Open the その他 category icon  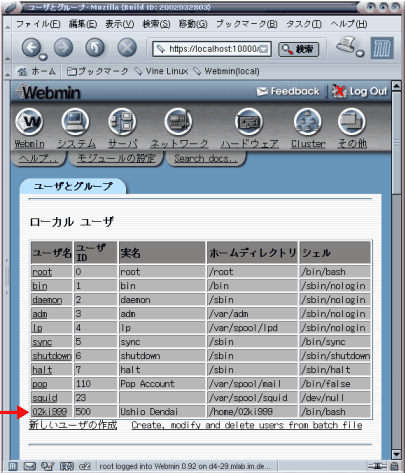pyautogui.click(x=352, y=122)
